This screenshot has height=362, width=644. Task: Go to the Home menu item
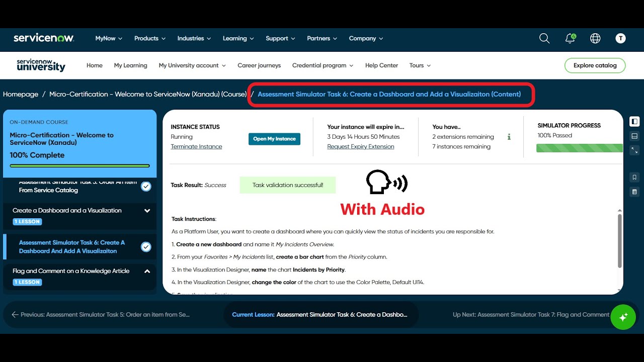(x=95, y=65)
